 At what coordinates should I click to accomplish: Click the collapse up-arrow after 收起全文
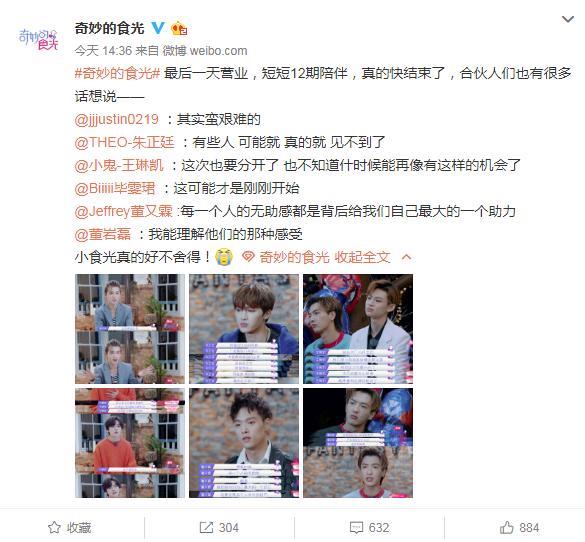click(407, 257)
